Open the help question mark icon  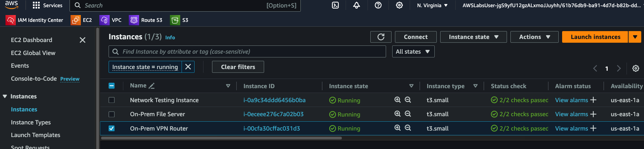[378, 5]
